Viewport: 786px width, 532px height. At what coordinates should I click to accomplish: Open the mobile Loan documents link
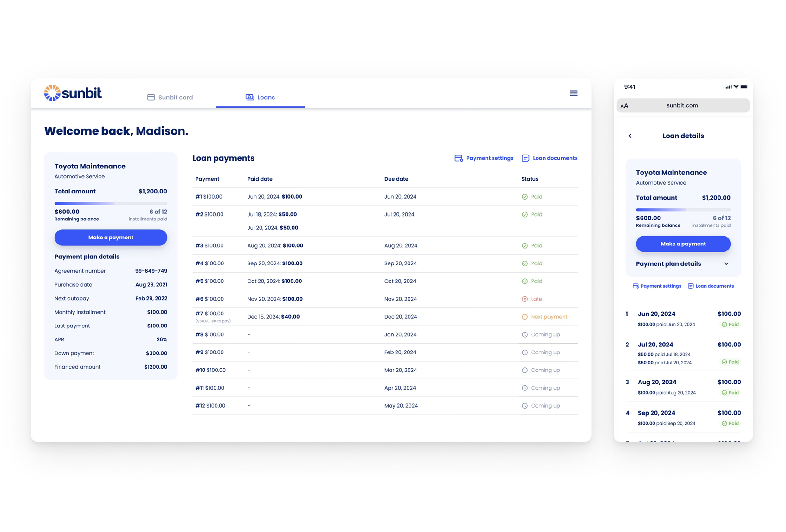[x=711, y=286]
